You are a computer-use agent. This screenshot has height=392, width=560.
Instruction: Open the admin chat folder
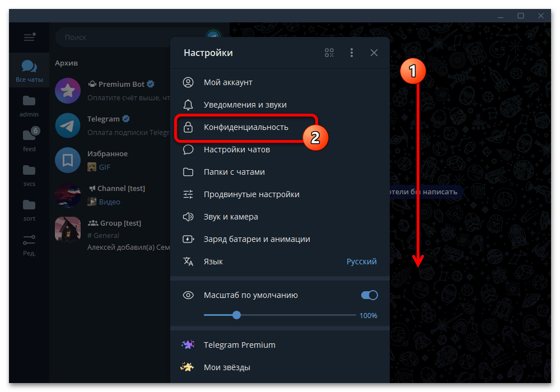pos(29,106)
